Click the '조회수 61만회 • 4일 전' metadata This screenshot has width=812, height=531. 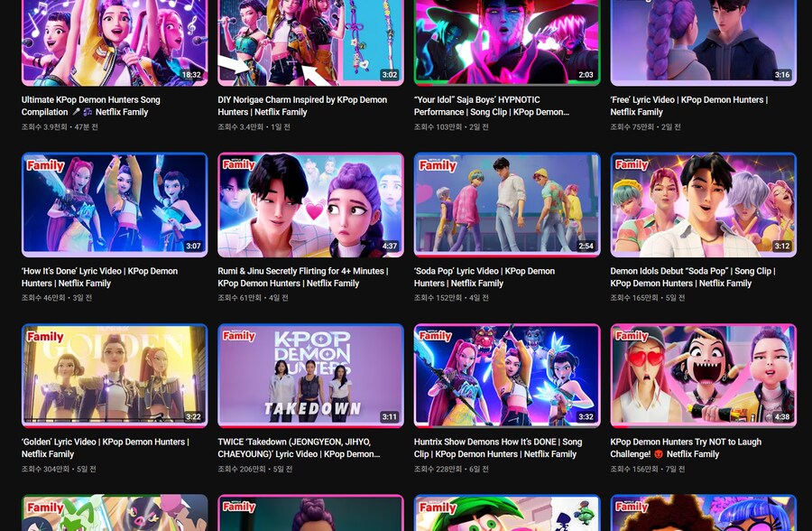point(253,298)
